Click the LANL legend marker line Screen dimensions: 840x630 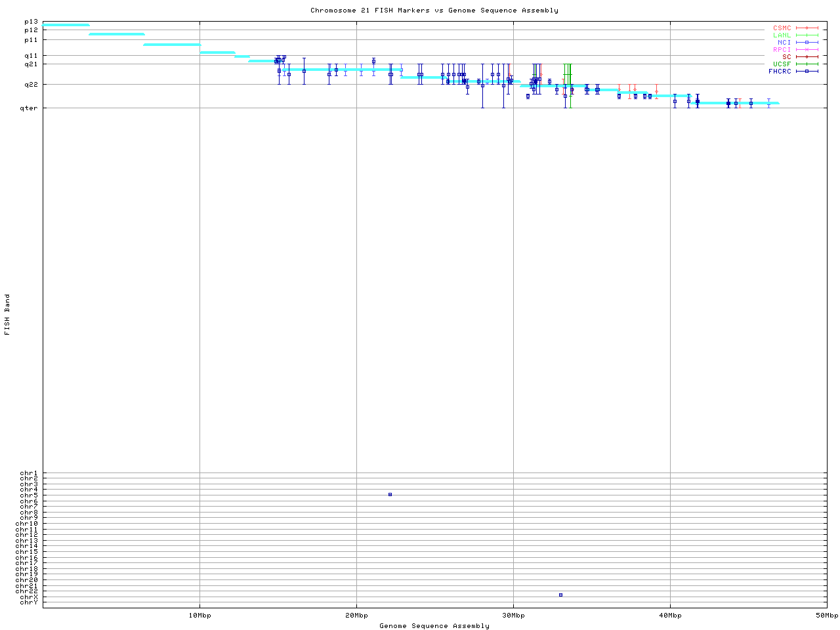click(807, 35)
